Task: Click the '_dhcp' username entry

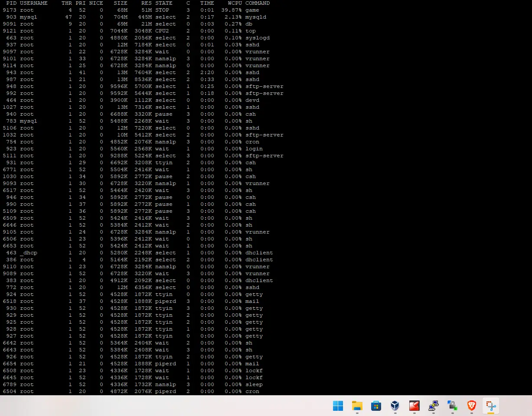Action: coord(29,253)
